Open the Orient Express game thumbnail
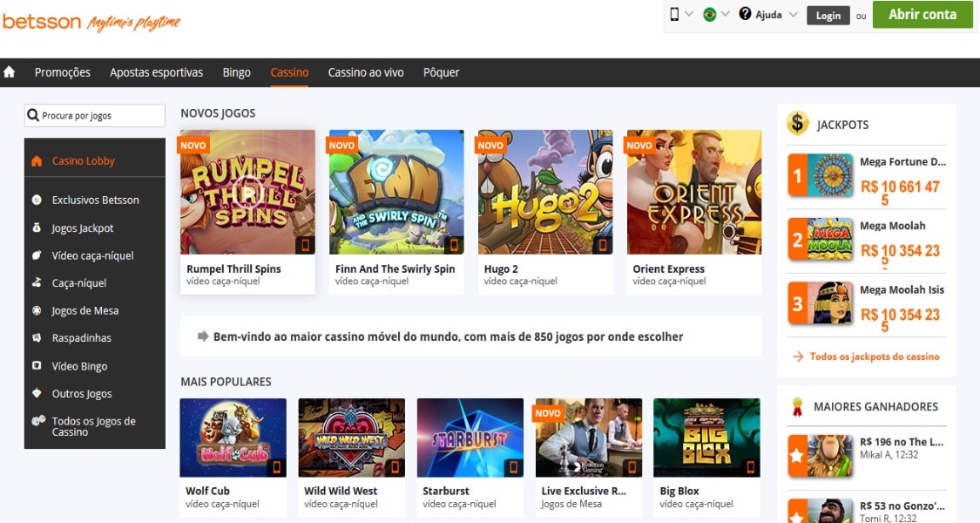 pyautogui.click(x=693, y=192)
